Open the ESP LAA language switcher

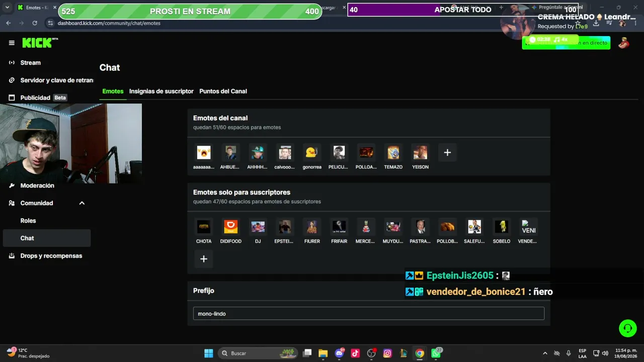click(x=582, y=353)
